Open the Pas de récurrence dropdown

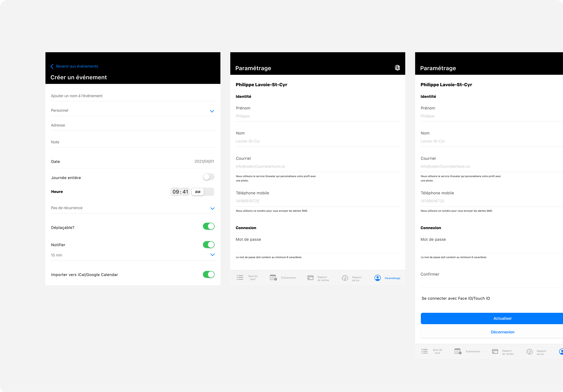pos(212,208)
